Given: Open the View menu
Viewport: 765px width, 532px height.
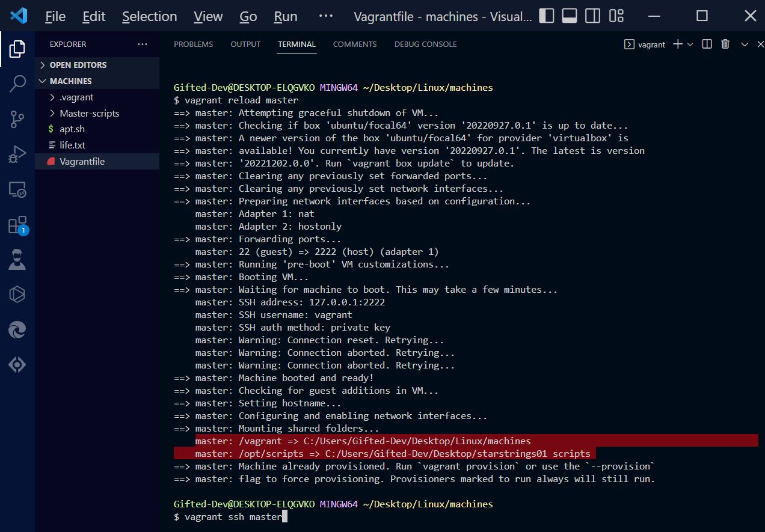Looking at the screenshot, I should [x=209, y=16].
